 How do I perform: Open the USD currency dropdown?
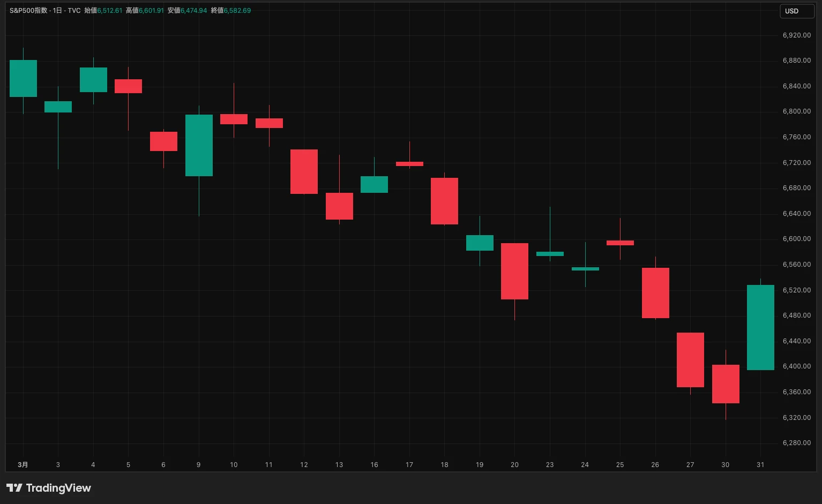(x=796, y=11)
